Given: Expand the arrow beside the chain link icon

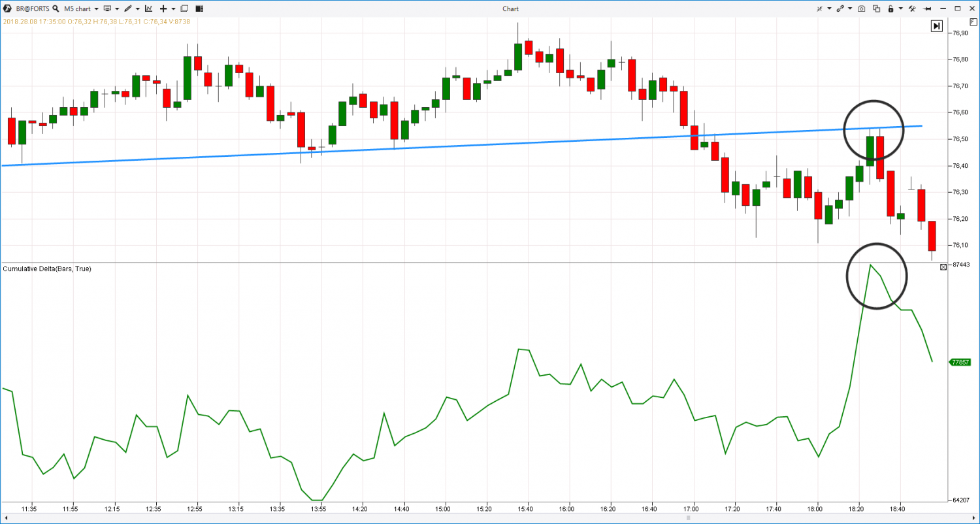Looking at the screenshot, I should (850, 8).
